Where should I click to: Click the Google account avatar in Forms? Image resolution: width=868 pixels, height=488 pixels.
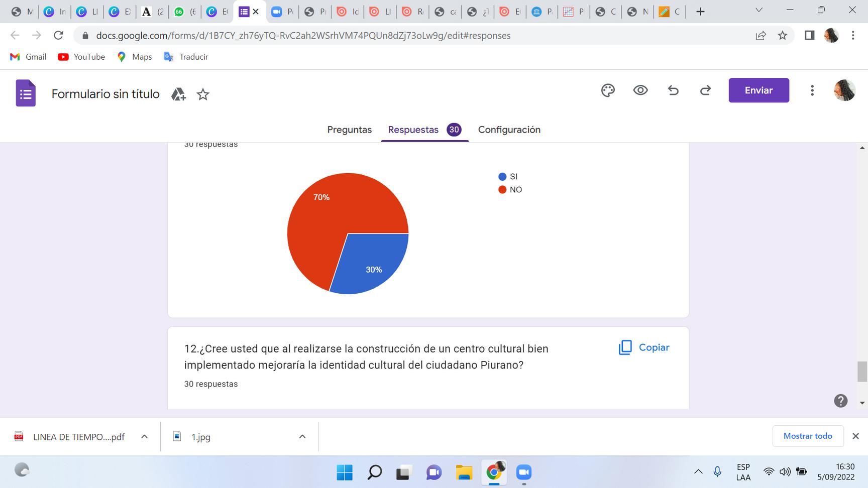click(x=844, y=90)
